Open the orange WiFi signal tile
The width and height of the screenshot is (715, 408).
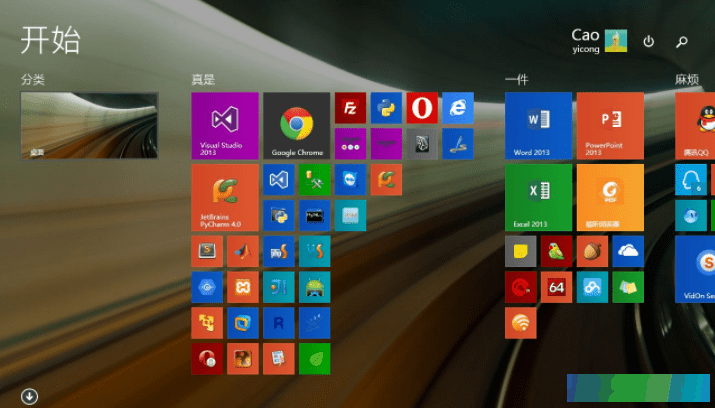coord(521,323)
